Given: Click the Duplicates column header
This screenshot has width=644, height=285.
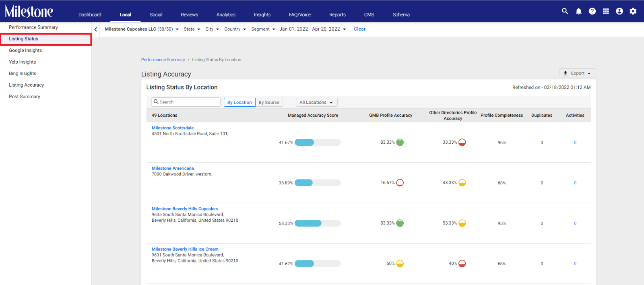Looking at the screenshot, I should point(542,116).
